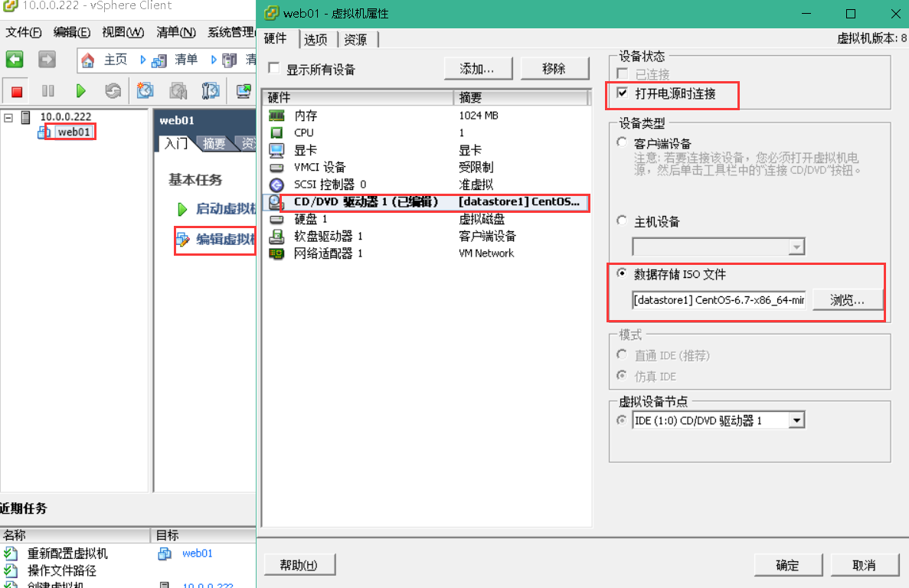The height and width of the screenshot is (588, 909).
Task: Select the network adapter 1 icon
Action: pos(276,253)
